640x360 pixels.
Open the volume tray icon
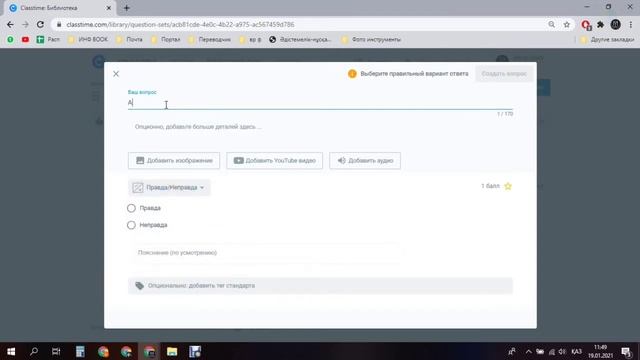(x=562, y=351)
